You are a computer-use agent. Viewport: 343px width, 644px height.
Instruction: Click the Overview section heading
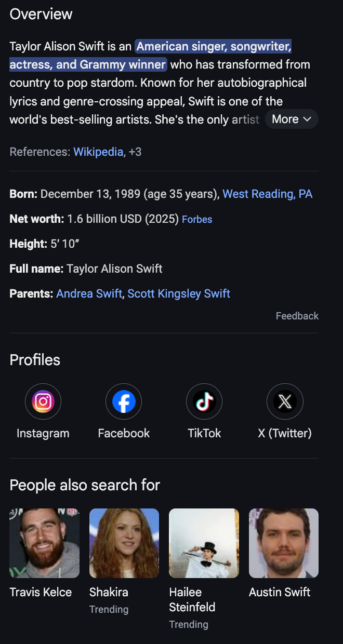41,14
